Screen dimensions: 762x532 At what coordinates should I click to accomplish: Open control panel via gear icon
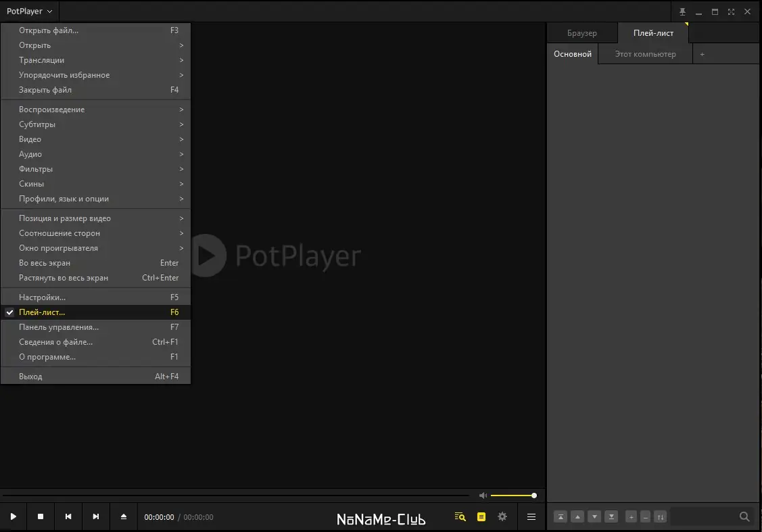(502, 517)
